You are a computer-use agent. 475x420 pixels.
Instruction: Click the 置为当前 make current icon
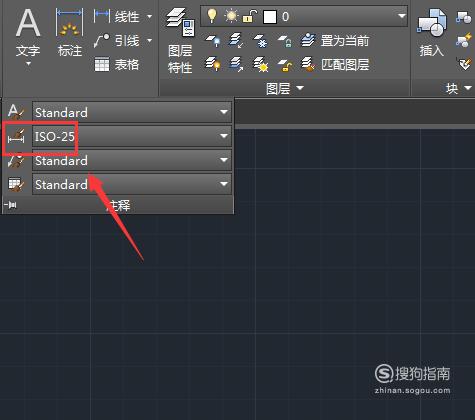pyautogui.click(x=308, y=40)
